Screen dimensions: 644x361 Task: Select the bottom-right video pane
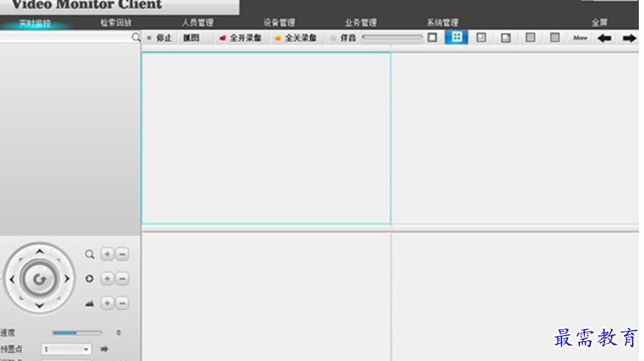(515, 297)
